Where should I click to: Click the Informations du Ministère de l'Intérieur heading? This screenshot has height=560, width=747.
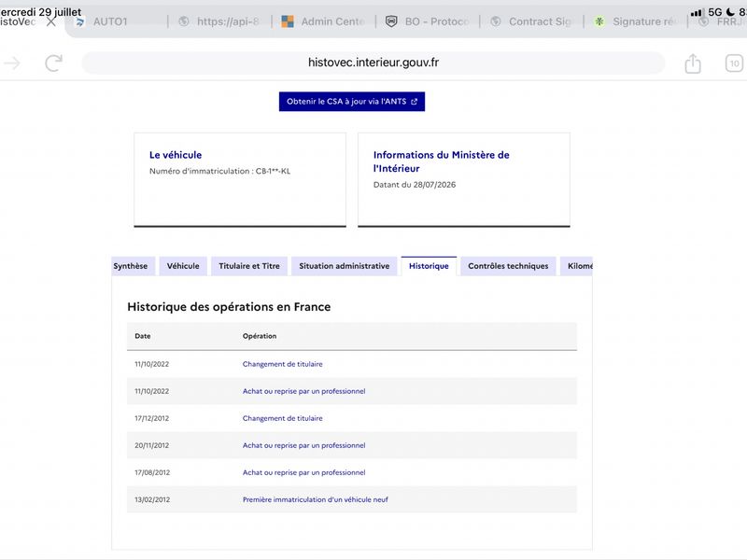click(x=441, y=161)
